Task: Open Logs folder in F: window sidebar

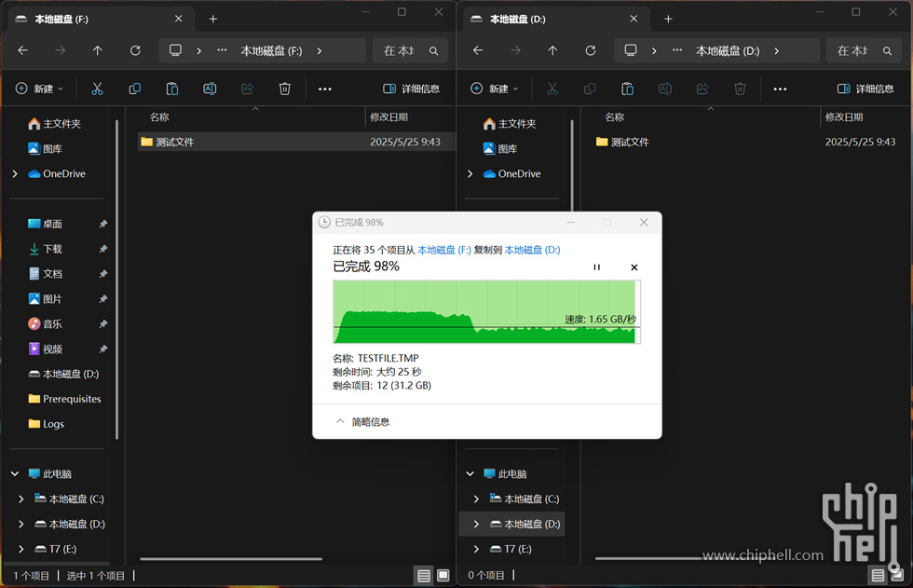Action: (46, 424)
